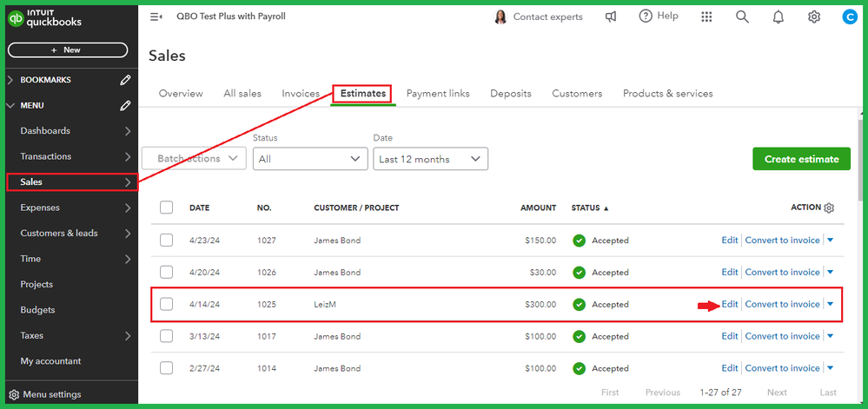Image resolution: width=868 pixels, height=409 pixels.
Task: Toggle the select-all checkbox in header
Action: pyautogui.click(x=167, y=208)
